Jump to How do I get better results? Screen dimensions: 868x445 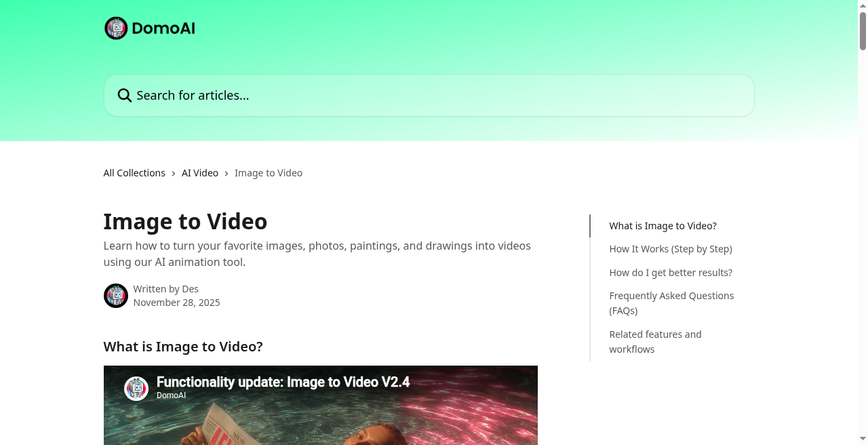671,273
